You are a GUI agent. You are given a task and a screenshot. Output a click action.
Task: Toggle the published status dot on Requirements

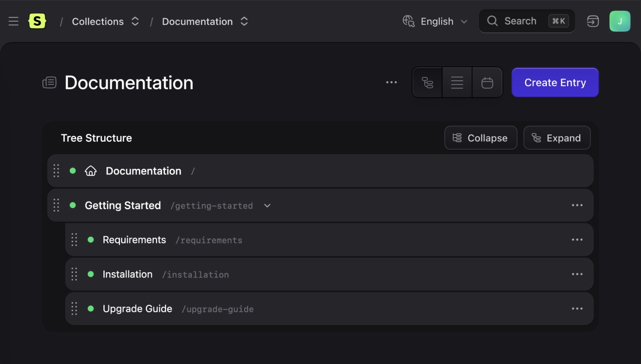pos(91,240)
